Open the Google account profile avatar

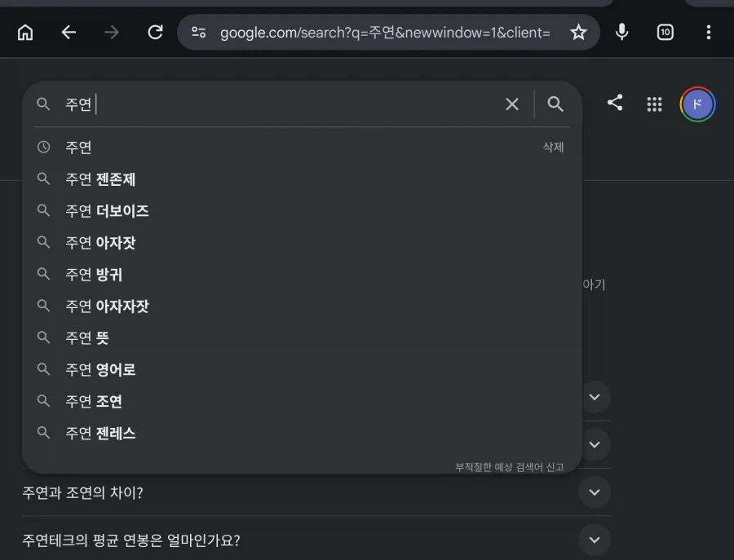697,104
